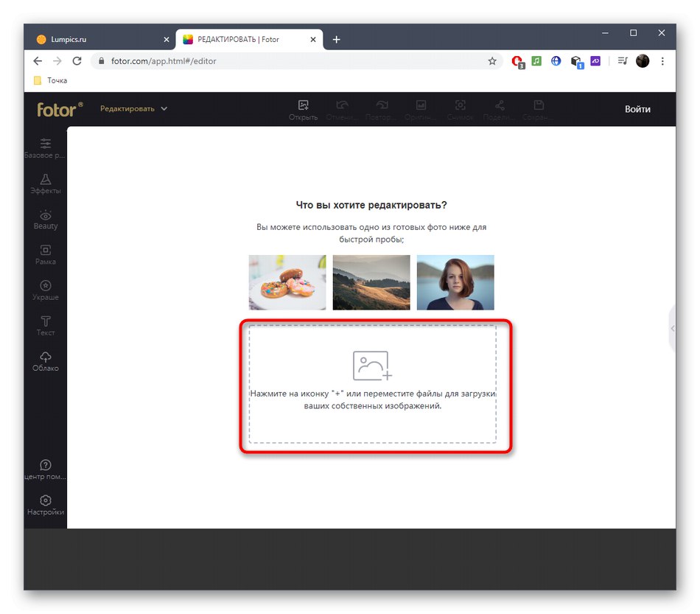The image size is (700, 614).
Task: Click the add-image plus icon to upload
Action: coord(372,366)
